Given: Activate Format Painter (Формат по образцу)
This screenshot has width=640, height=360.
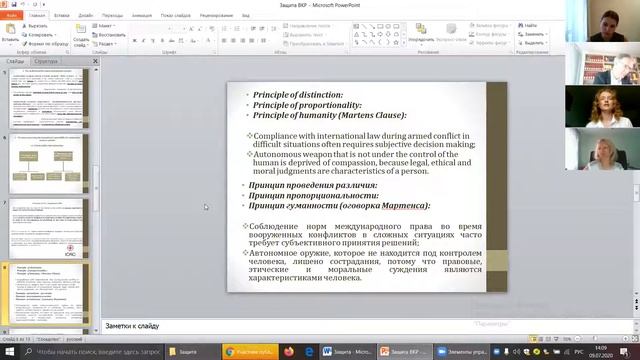Looking at the screenshot, I should [45, 43].
